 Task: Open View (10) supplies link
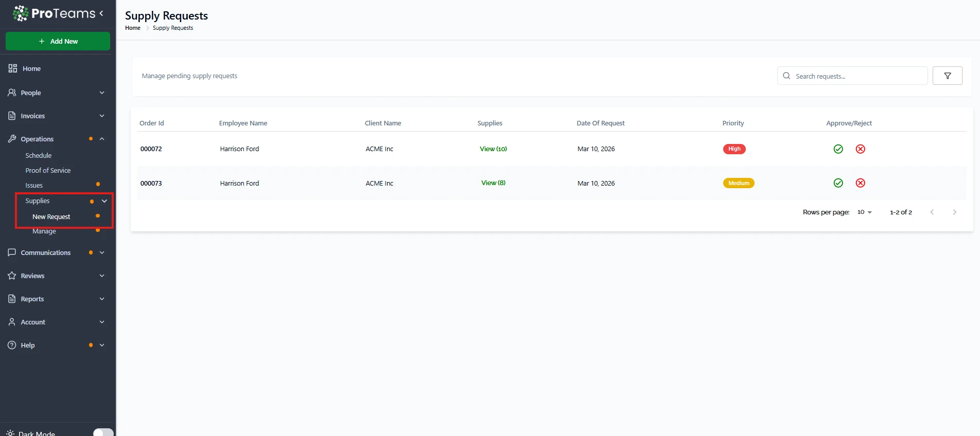pyautogui.click(x=493, y=149)
